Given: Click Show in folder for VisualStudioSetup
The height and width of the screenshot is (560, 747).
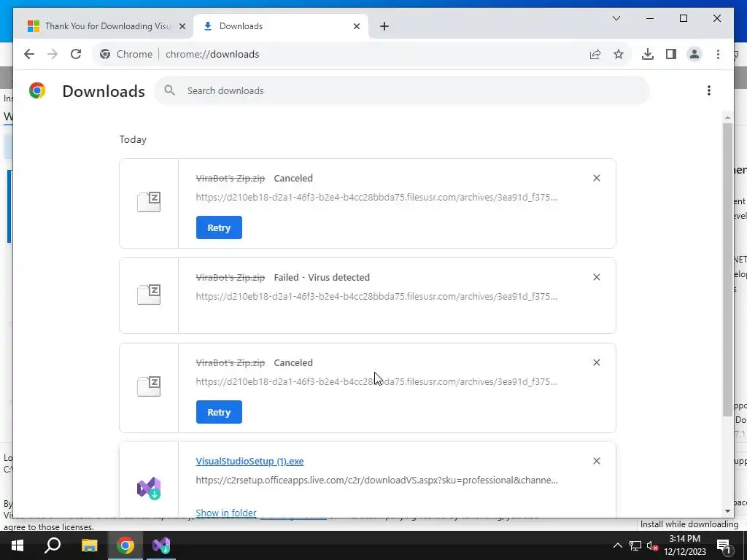Looking at the screenshot, I should [x=226, y=513].
